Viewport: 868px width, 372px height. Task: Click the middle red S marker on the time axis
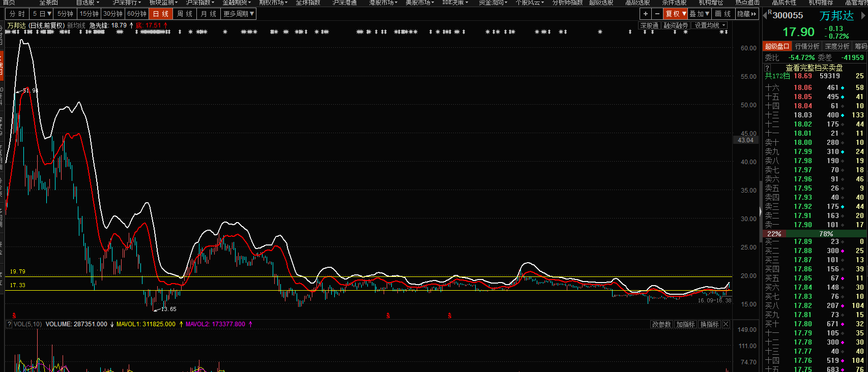click(x=388, y=316)
